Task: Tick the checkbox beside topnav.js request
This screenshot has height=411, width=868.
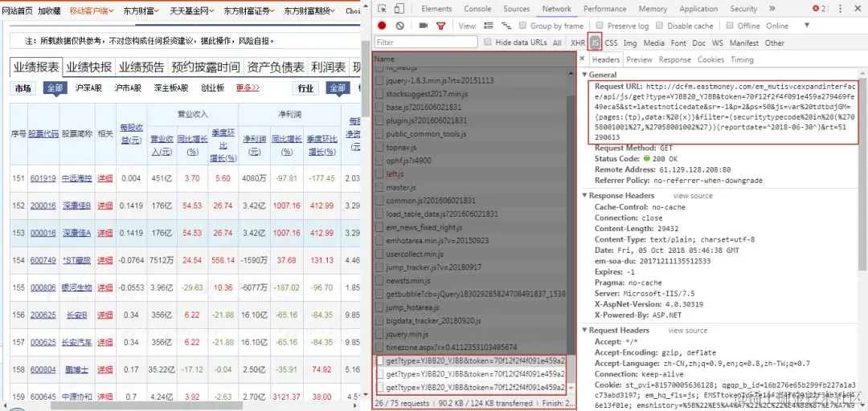Action: click(x=379, y=147)
